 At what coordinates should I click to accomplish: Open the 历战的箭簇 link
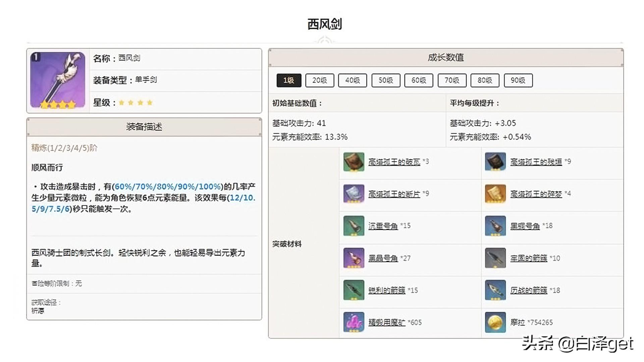click(528, 290)
